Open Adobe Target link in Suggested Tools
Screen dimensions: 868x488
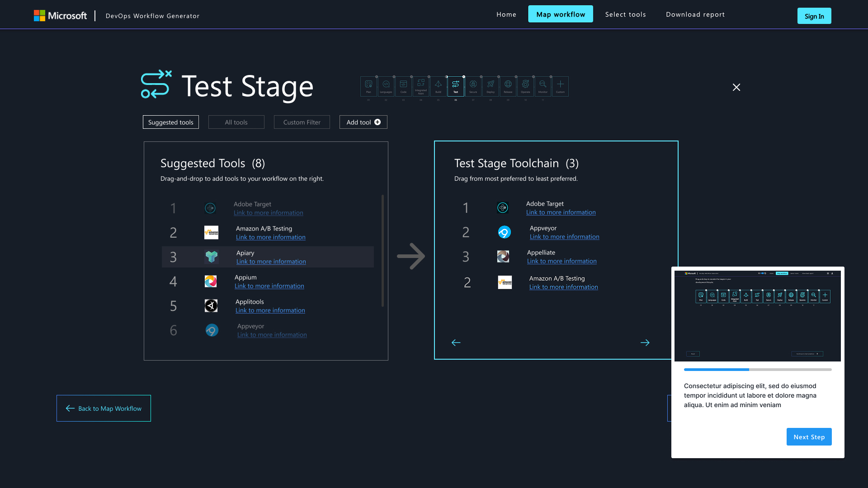(269, 213)
